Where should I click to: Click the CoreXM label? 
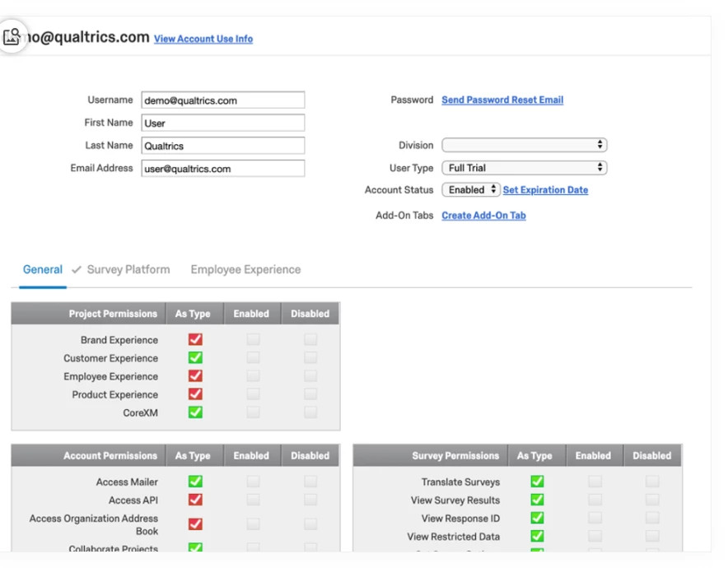click(140, 413)
